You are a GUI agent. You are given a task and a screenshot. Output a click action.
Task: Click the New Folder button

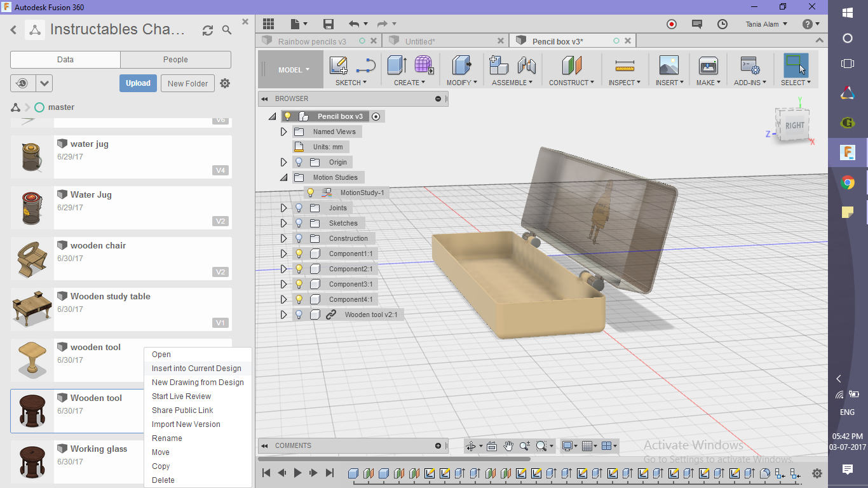tap(187, 83)
